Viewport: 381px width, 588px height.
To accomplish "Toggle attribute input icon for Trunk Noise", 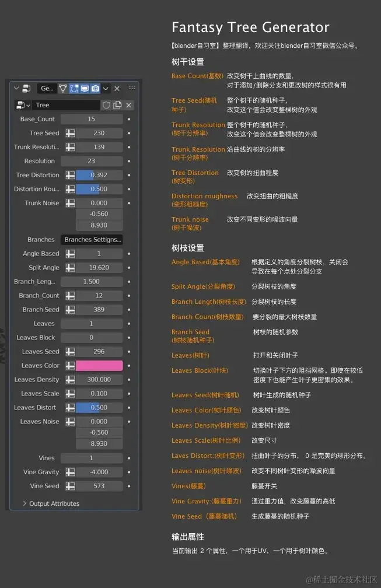I will 70,203.
